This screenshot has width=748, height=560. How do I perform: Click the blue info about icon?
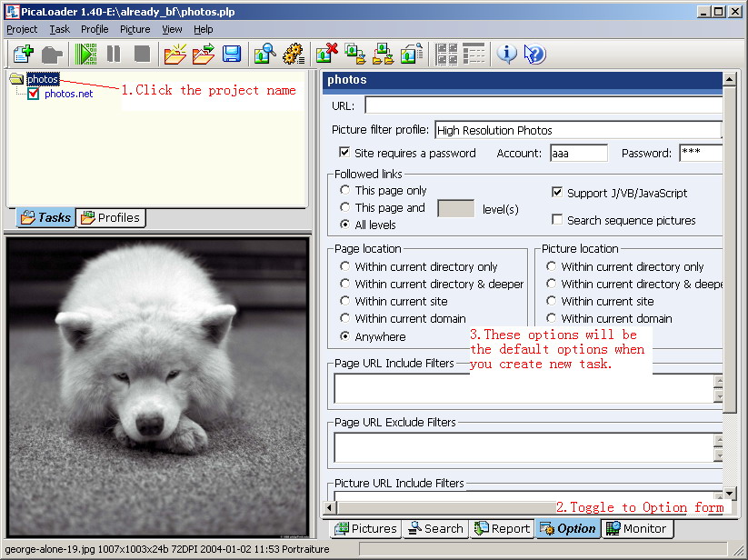(507, 54)
